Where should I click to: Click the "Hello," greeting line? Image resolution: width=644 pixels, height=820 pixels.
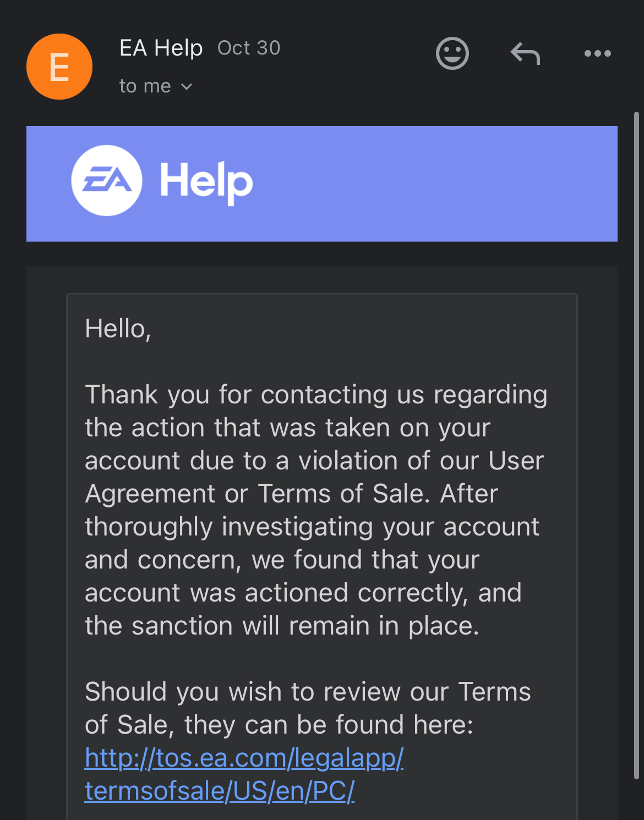(118, 329)
